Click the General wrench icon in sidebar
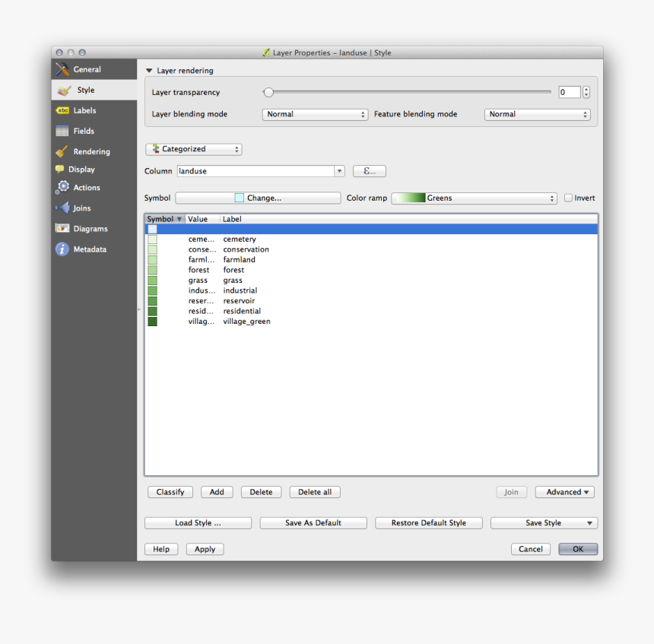The width and height of the screenshot is (654, 644). (x=62, y=70)
